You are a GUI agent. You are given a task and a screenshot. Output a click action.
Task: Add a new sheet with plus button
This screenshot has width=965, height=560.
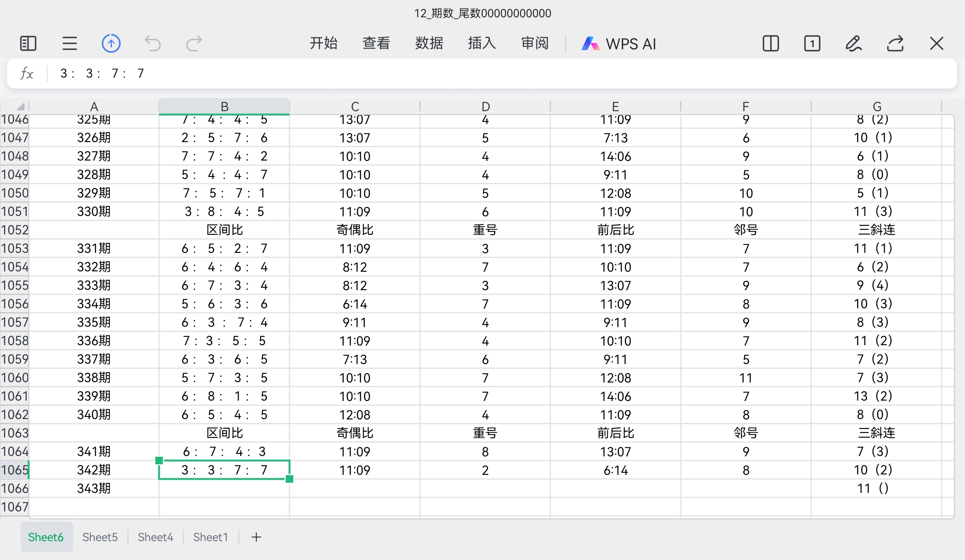point(256,537)
